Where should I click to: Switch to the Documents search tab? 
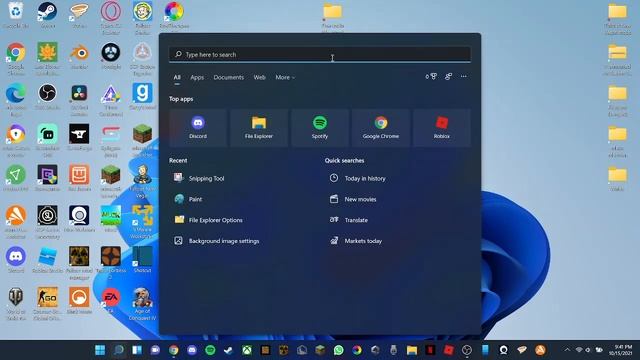[x=229, y=77]
